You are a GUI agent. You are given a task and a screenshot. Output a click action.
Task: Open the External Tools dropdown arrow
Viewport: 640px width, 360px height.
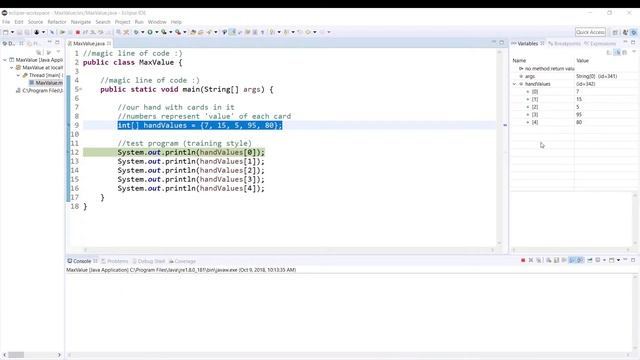pos(184,32)
